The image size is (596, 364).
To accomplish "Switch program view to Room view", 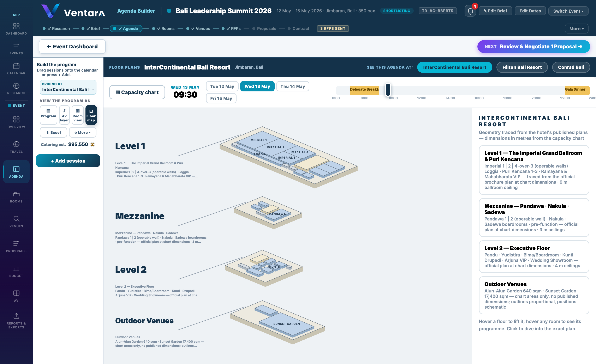I will [x=77, y=115].
